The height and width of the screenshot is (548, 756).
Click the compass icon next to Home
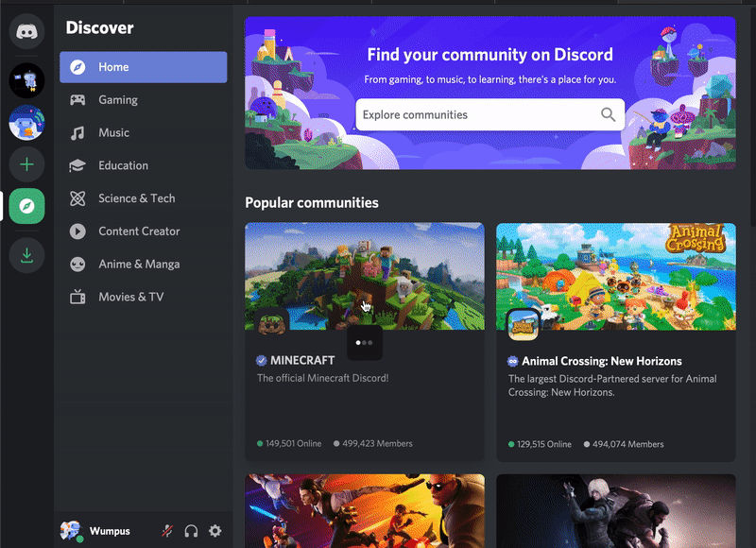[x=77, y=67]
